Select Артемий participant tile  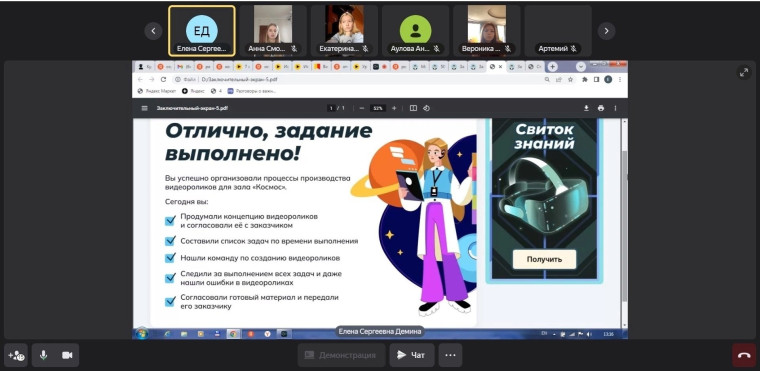pos(558,31)
